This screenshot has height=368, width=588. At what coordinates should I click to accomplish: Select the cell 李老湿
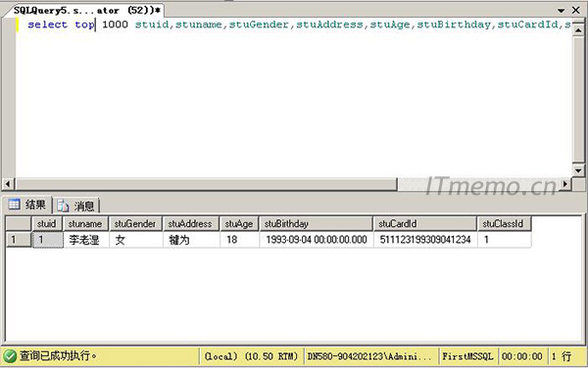point(86,240)
